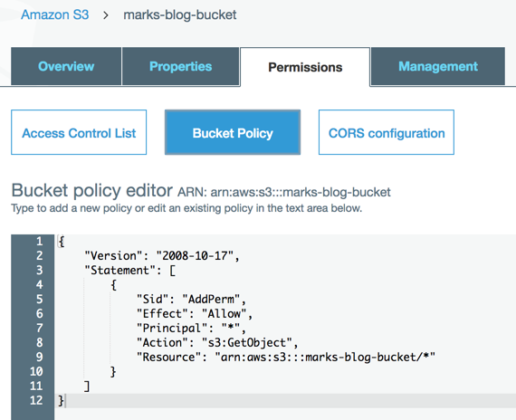Click line number 12 in the gutter

tap(36, 401)
